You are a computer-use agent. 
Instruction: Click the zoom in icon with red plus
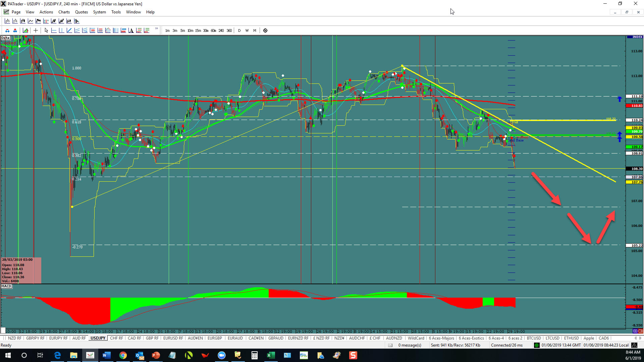(x=15, y=31)
